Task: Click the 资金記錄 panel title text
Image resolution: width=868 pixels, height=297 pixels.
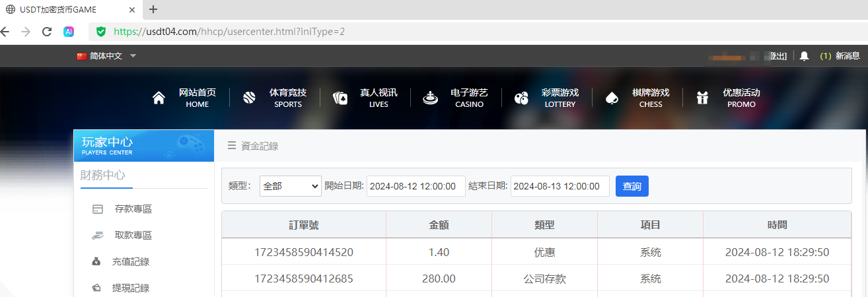Action: (260, 146)
